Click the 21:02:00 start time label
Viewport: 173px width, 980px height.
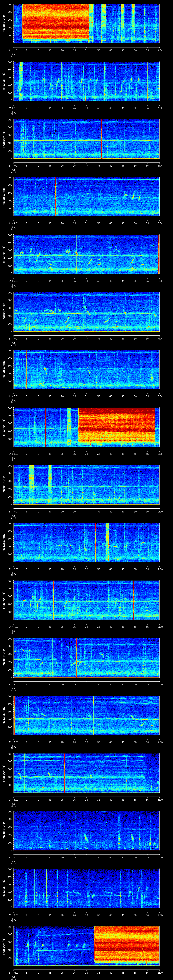tap(13, 108)
